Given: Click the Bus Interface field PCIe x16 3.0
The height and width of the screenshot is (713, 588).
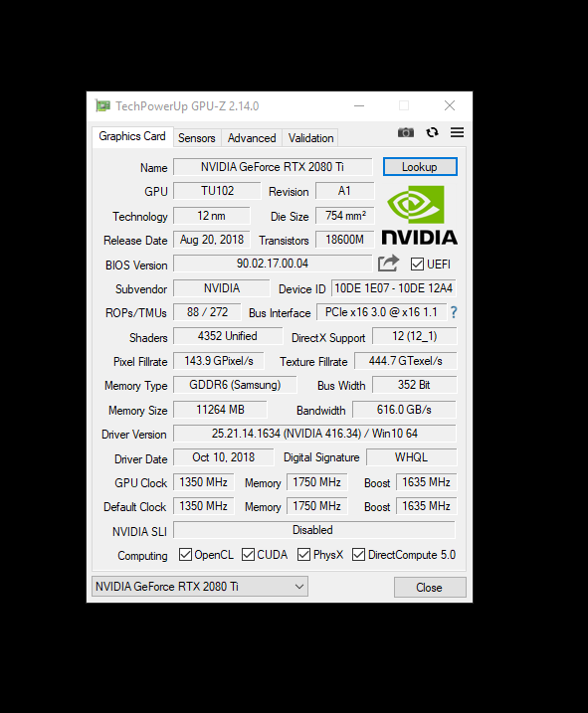Looking at the screenshot, I should coord(381,312).
